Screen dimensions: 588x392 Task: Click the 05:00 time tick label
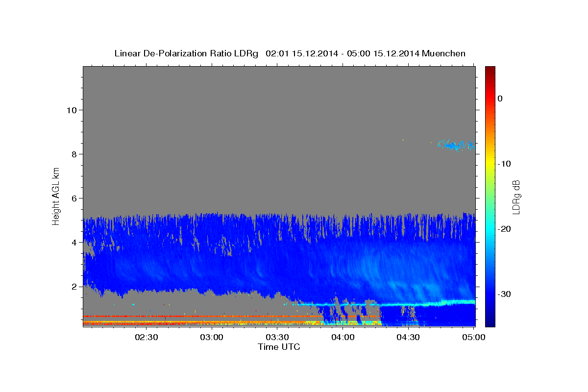(473, 337)
